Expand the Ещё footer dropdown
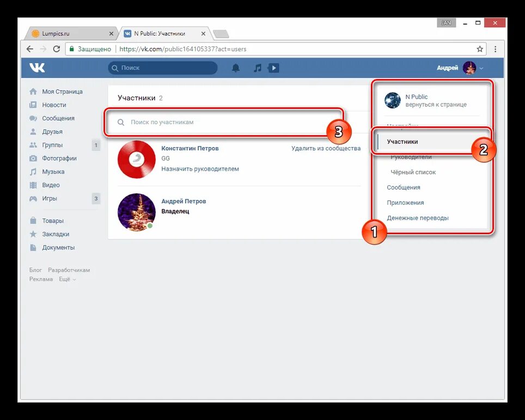The width and height of the screenshot is (525, 420). click(x=68, y=279)
